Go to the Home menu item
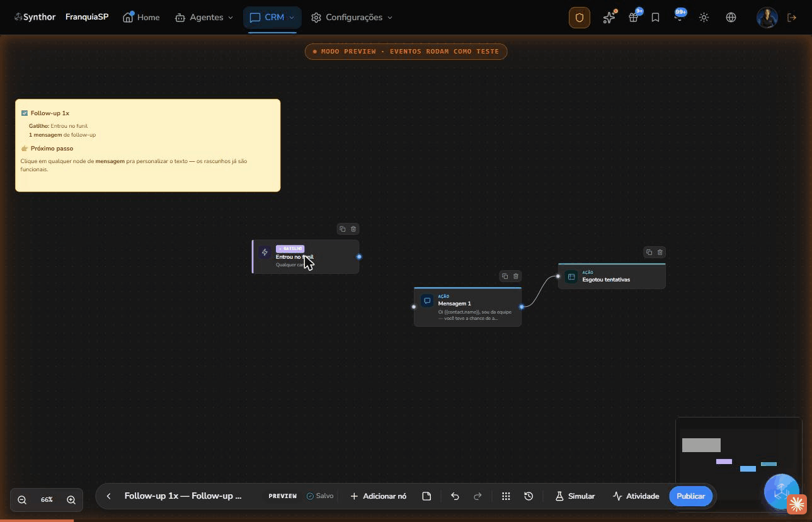This screenshot has width=812, height=522. pyautogui.click(x=141, y=18)
